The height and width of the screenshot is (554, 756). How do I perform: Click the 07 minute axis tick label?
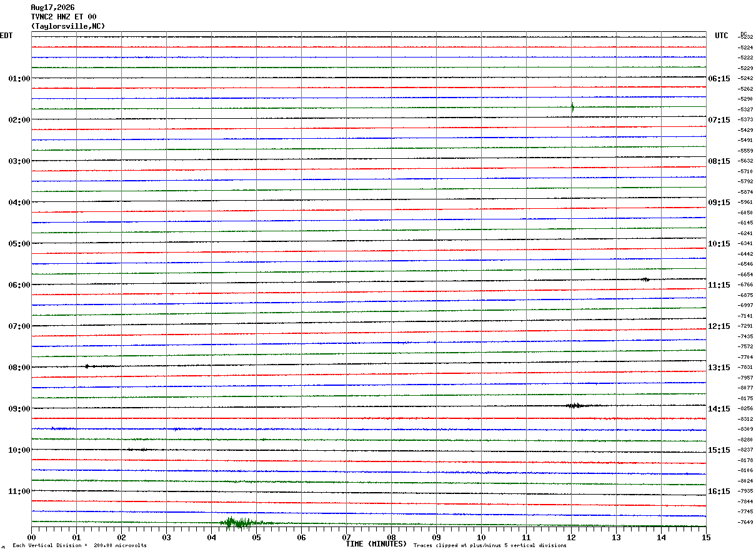tap(346, 537)
